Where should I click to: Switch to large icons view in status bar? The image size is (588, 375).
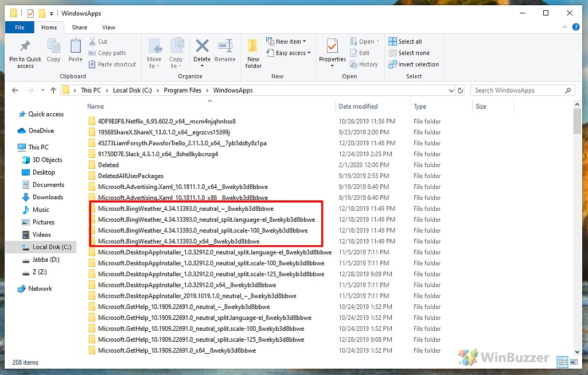pos(574,362)
